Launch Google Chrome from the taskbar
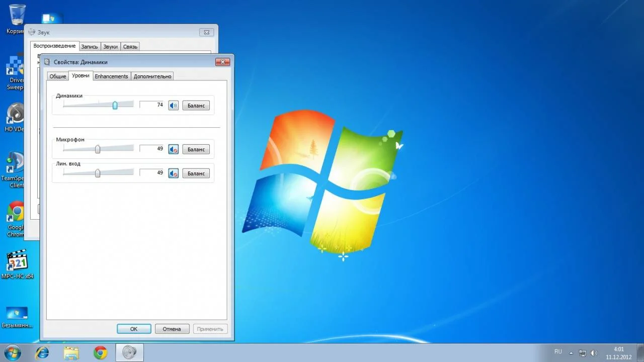 pos(100,353)
